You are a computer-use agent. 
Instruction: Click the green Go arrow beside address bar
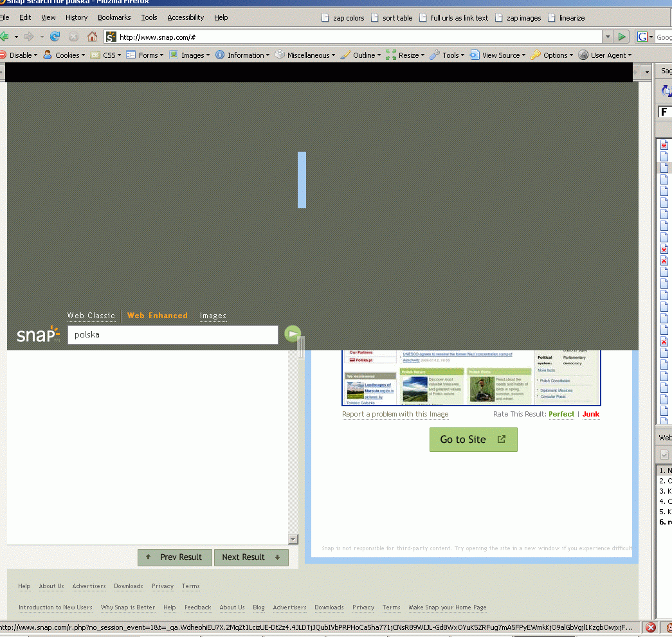click(622, 37)
